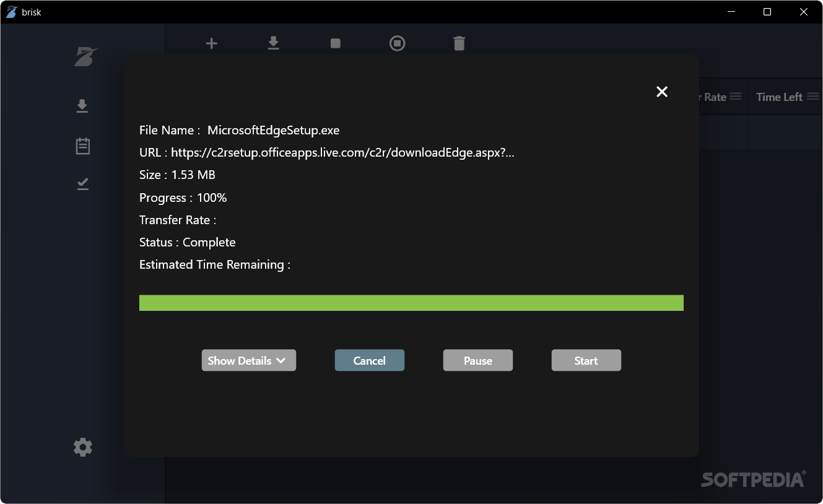This screenshot has height=504, width=823.
Task: Close the brisk application window
Action: coord(804,12)
